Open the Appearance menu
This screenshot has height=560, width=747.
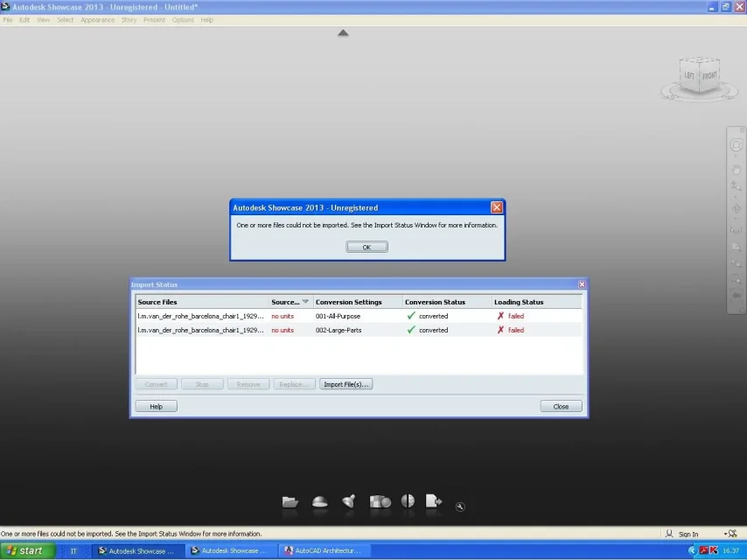click(x=97, y=20)
